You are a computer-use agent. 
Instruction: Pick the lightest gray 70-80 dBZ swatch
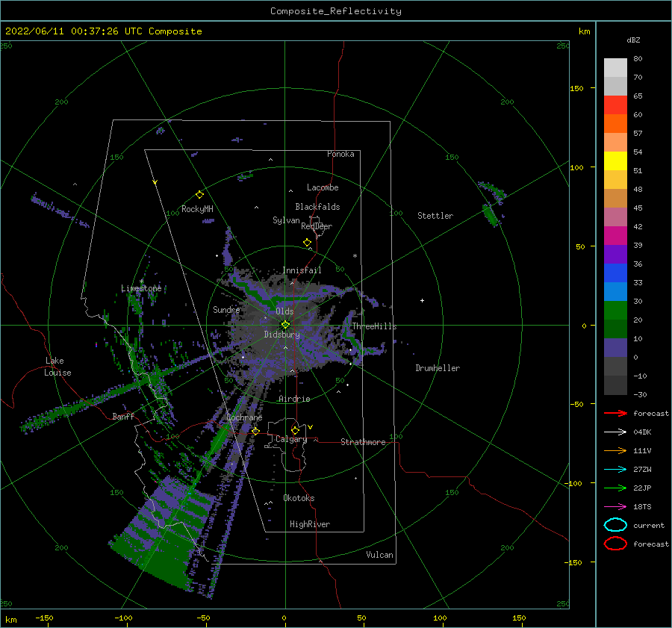[615, 68]
